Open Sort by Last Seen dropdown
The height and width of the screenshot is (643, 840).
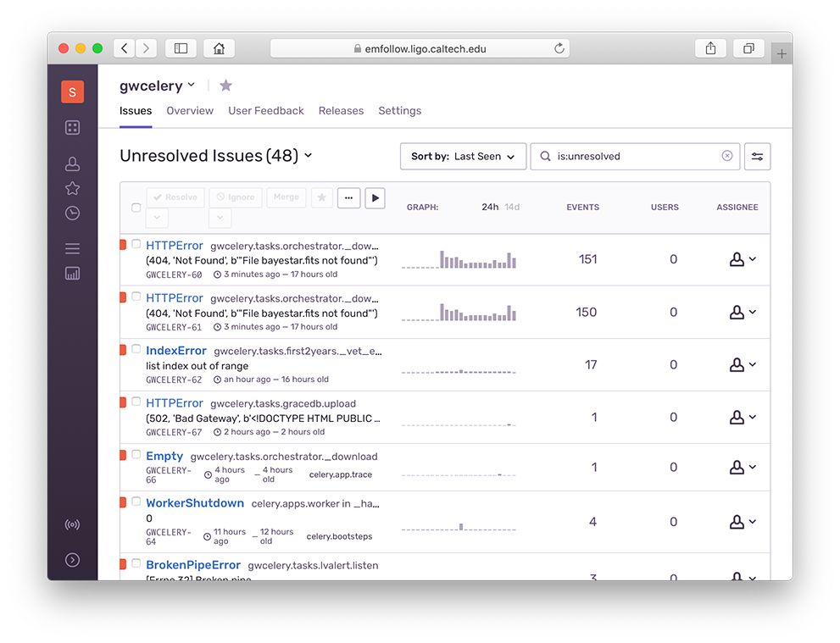point(463,157)
